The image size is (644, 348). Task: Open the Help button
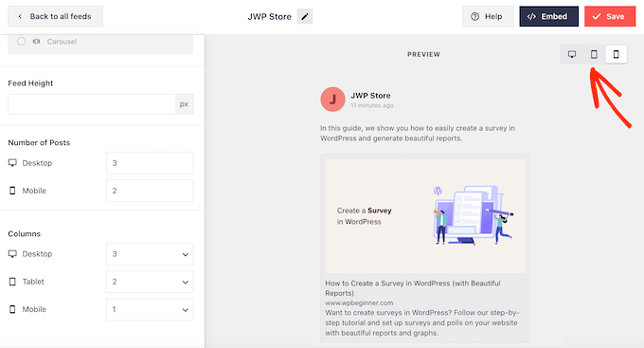488,16
